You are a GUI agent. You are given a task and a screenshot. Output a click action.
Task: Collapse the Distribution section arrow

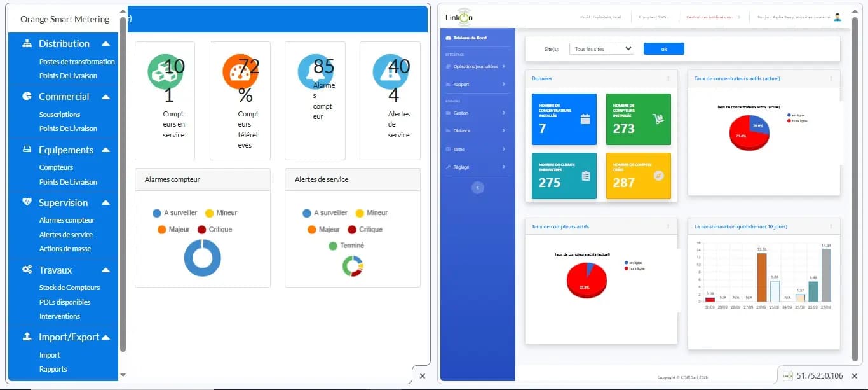pos(105,44)
